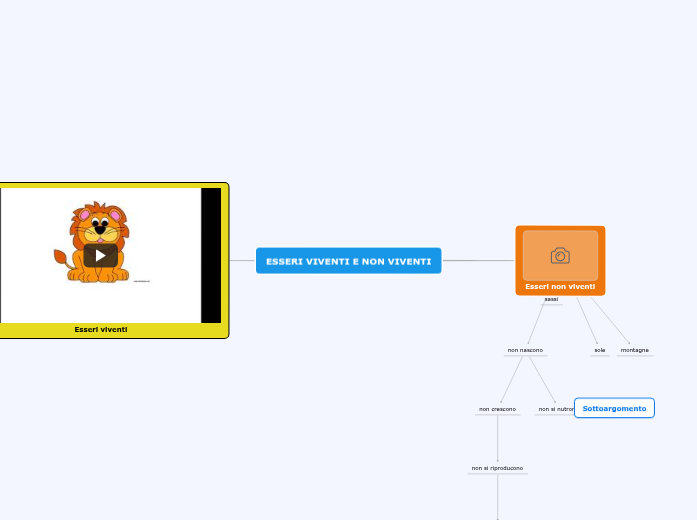697x520 pixels.
Task: Select the Sottoargomento node
Action: pyautogui.click(x=614, y=408)
